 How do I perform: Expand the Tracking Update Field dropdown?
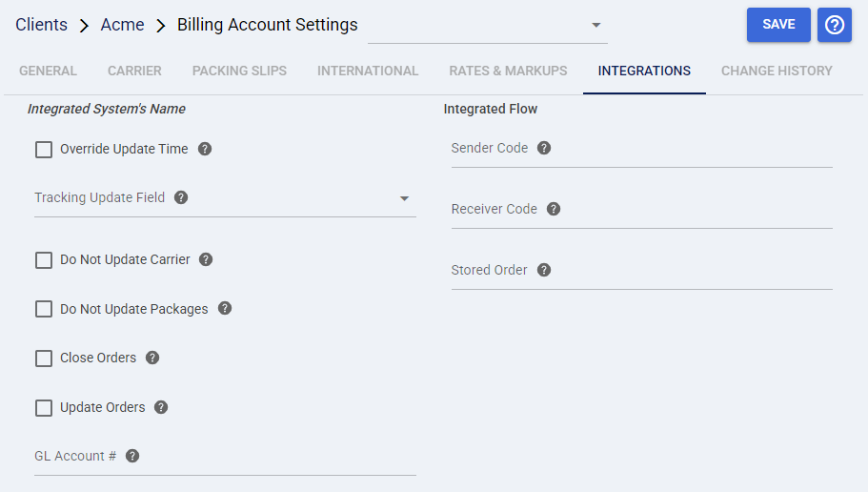point(404,198)
